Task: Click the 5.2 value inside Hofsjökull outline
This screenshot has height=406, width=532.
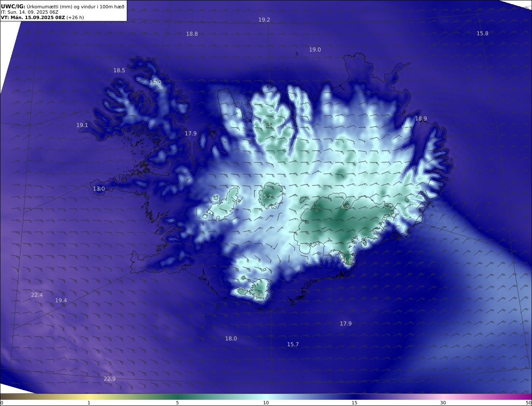Action: click(x=268, y=196)
